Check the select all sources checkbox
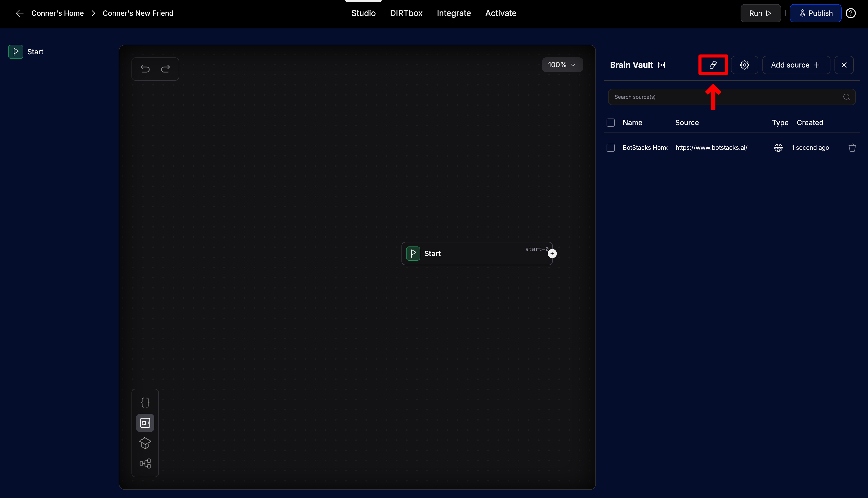The image size is (868, 498). tap(610, 122)
